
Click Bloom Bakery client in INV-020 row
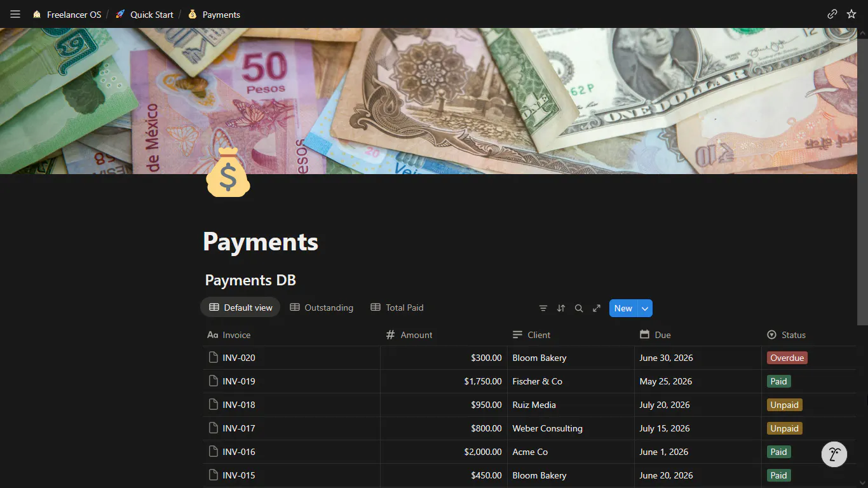coord(571,358)
